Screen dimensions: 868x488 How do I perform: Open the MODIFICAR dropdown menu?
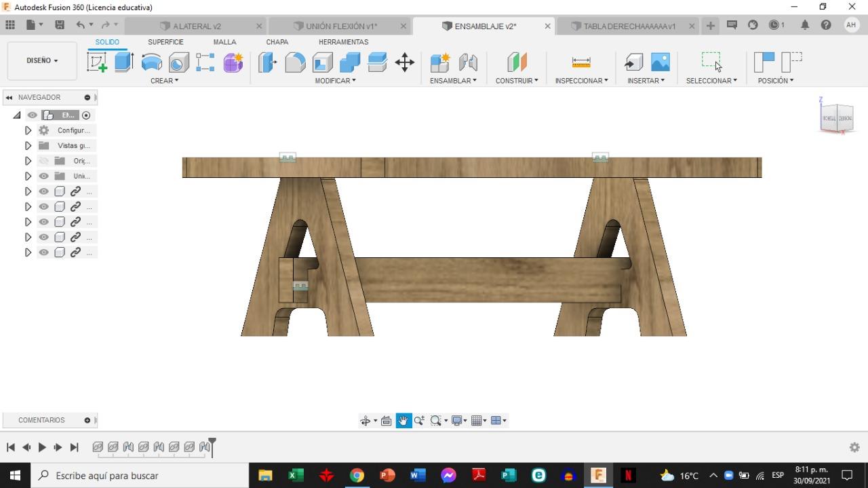335,81
